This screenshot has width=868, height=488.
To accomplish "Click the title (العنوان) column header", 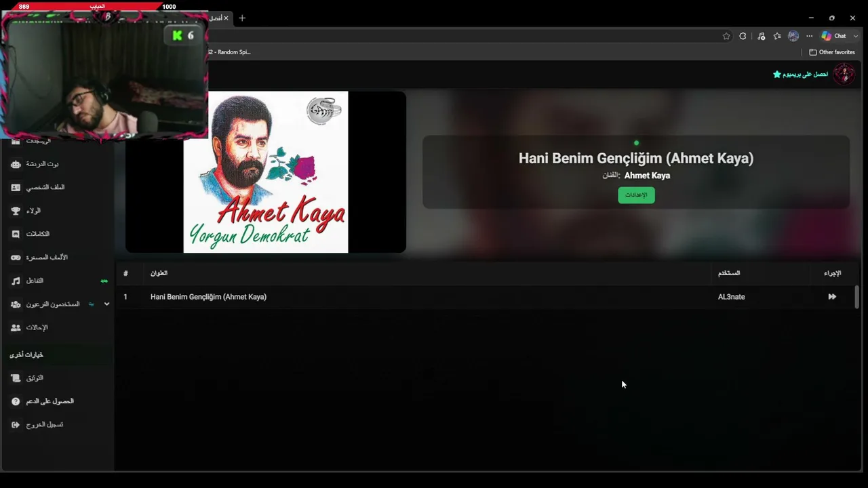I will coord(159,273).
